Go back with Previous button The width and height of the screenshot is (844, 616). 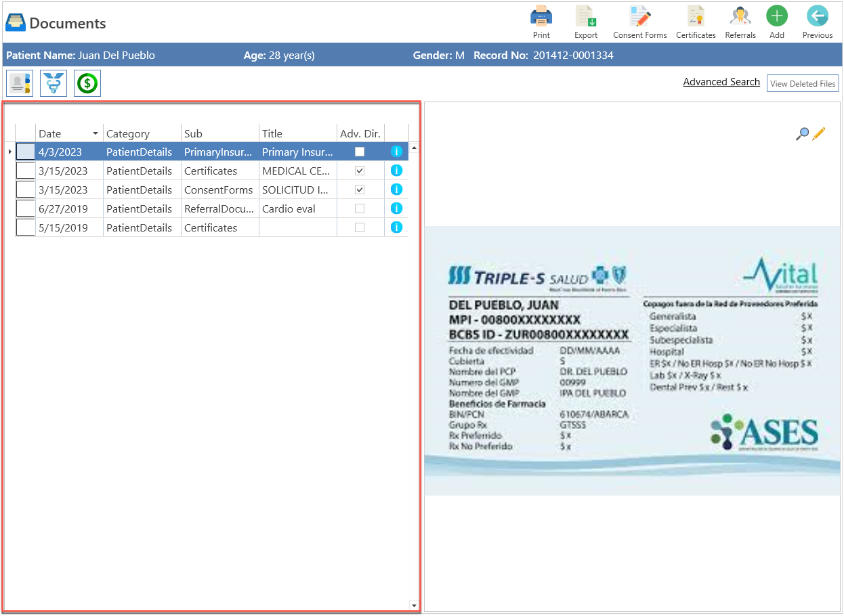pyautogui.click(x=818, y=22)
